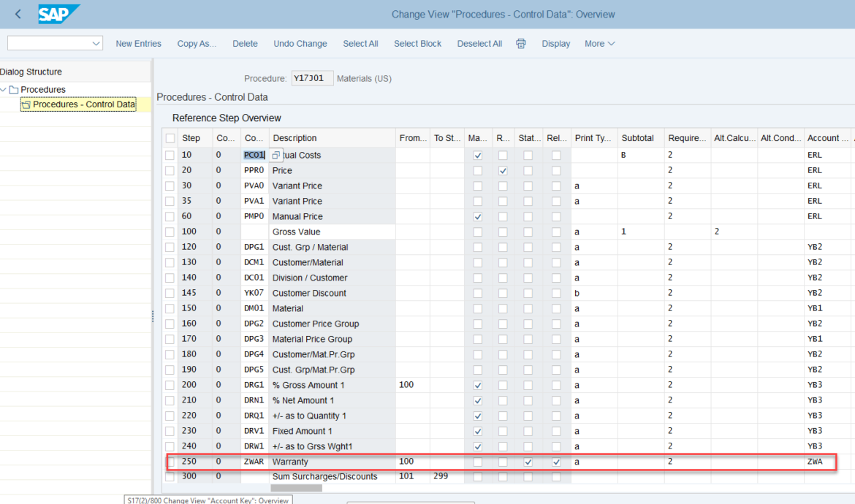Viewport: 855px width, 504px height.
Task: Click the back navigation arrow
Action: [18, 14]
